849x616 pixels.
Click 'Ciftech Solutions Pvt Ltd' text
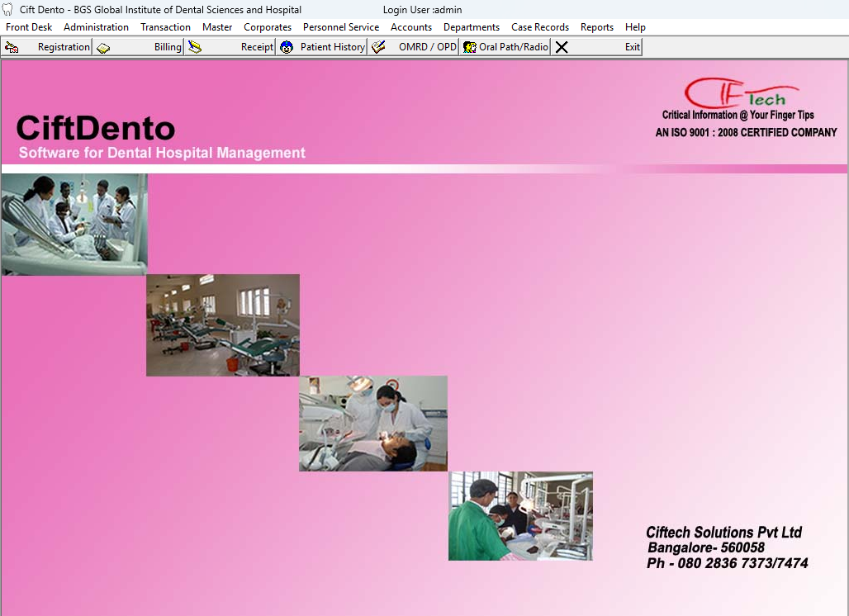tap(724, 532)
